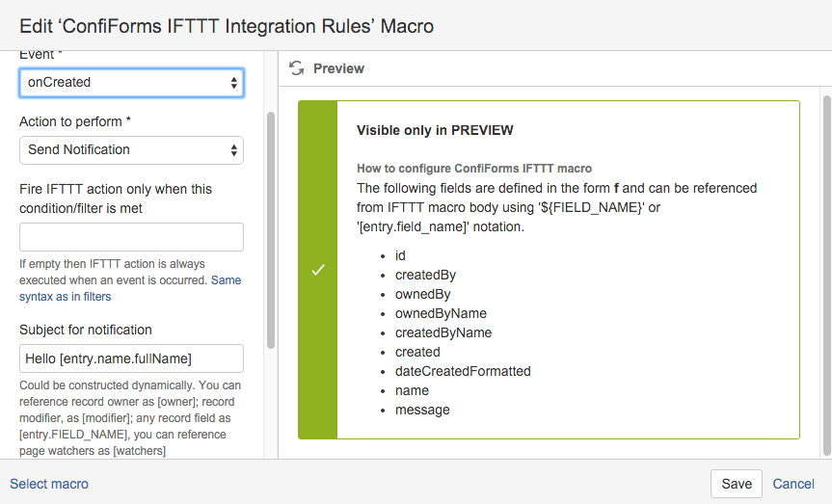832x504 pixels.
Task: Click the 'ownedByName' field item
Action: point(441,313)
